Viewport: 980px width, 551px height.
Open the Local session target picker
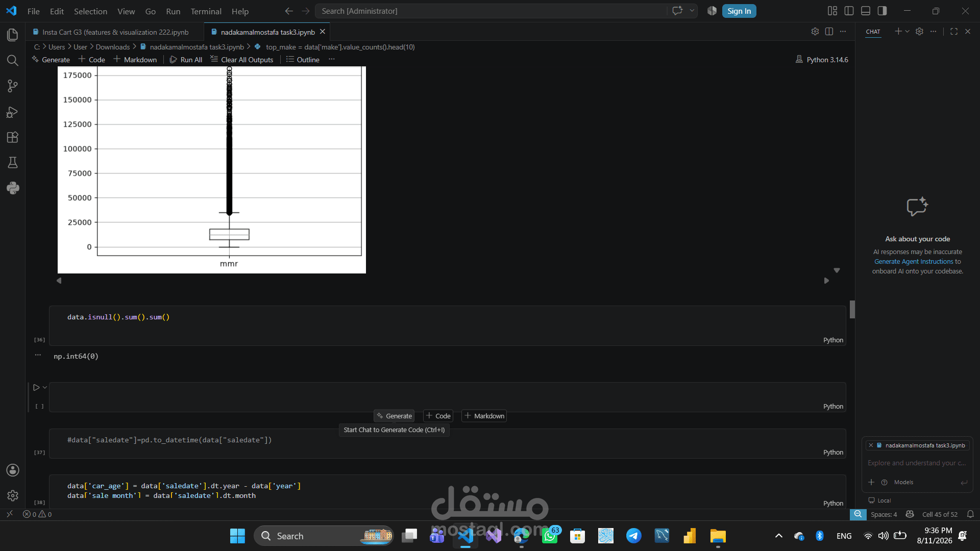880,500
